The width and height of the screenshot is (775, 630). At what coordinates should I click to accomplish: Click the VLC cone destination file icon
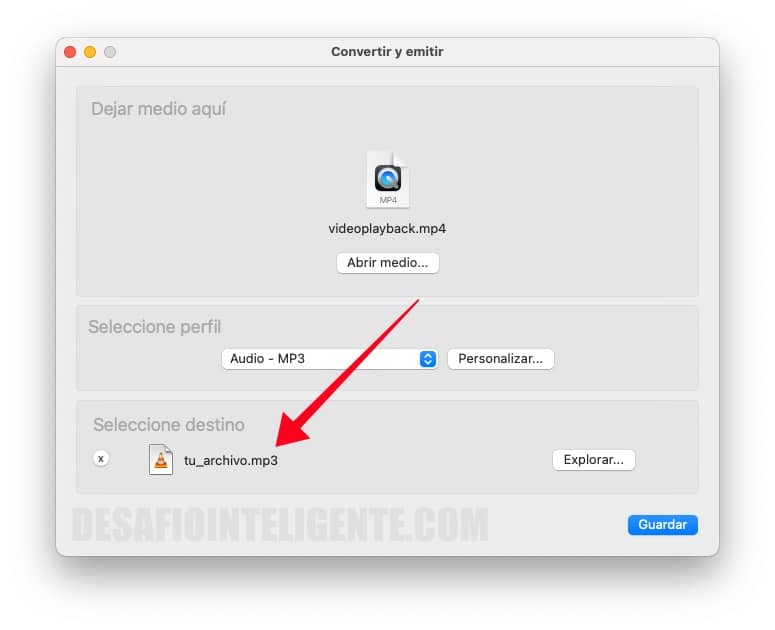click(x=161, y=460)
